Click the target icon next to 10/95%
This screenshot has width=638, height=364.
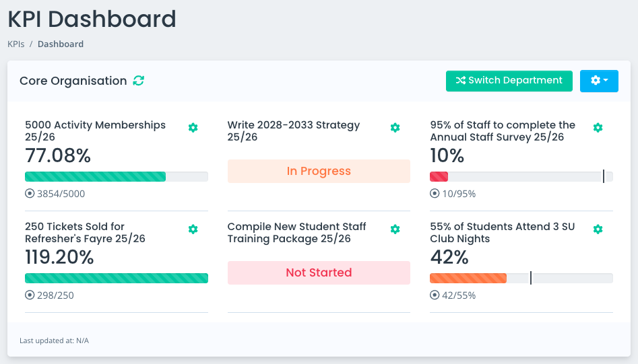pos(435,194)
